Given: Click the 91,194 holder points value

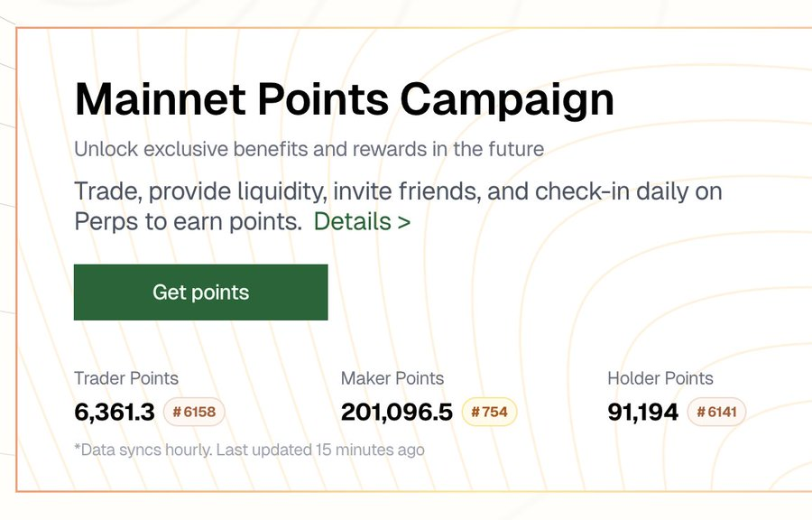Looking at the screenshot, I should pos(643,413).
